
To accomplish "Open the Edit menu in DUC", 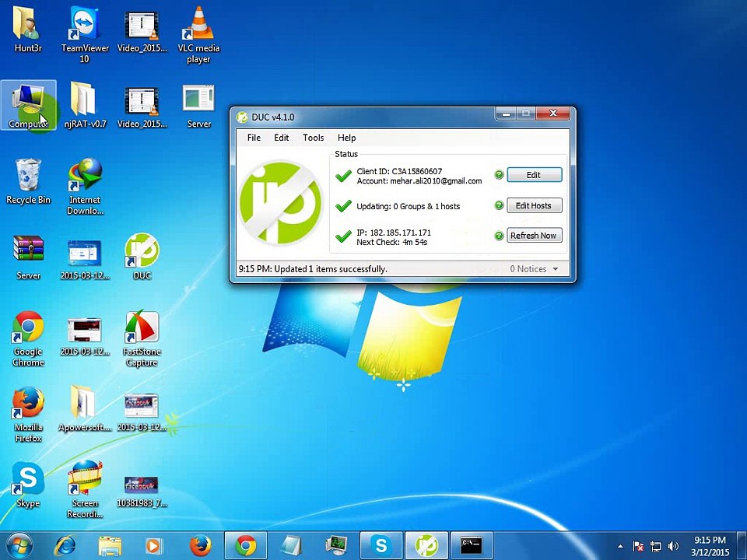I will [281, 138].
